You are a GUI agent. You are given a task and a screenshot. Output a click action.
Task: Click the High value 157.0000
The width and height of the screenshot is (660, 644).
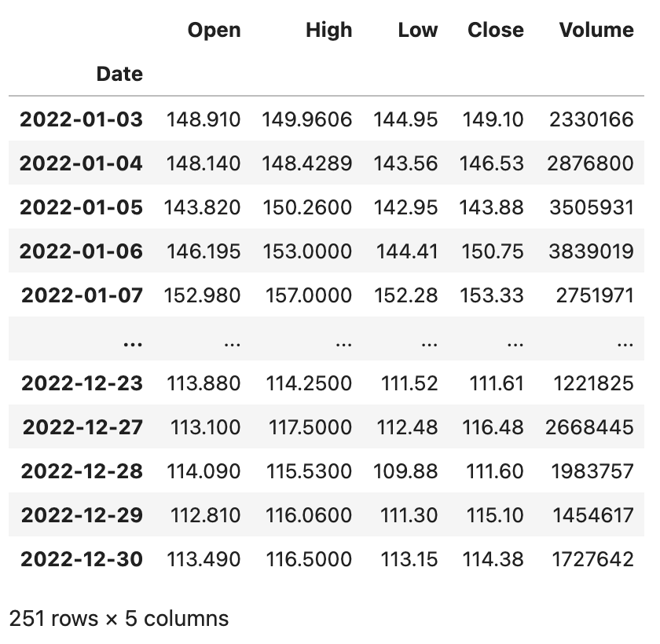[306, 295]
